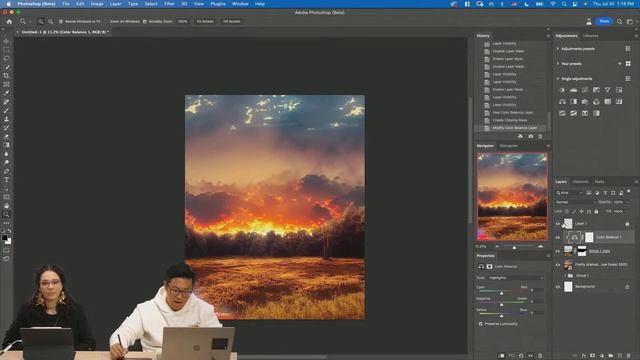Delete current state in History panel

[x=540, y=136]
